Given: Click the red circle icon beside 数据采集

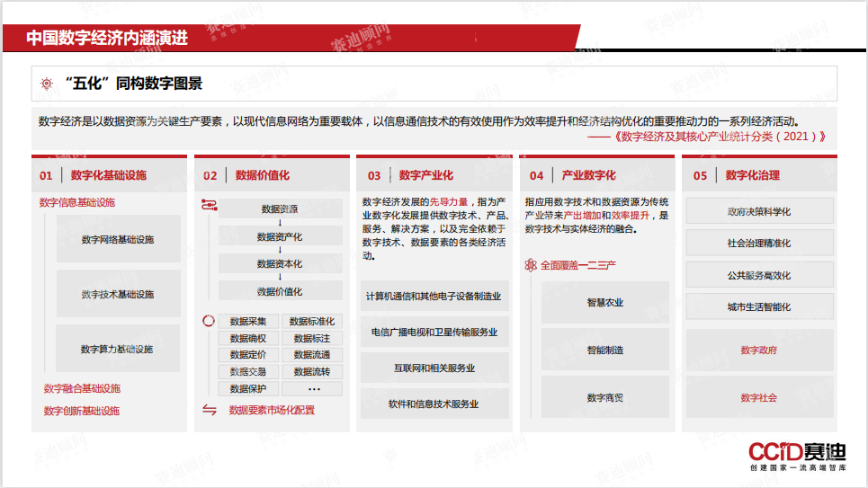Looking at the screenshot, I should point(208,321).
